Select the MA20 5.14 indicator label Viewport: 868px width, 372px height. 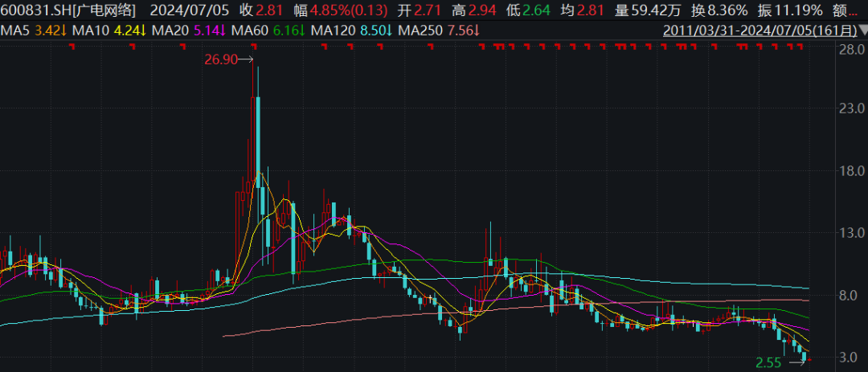click(190, 31)
